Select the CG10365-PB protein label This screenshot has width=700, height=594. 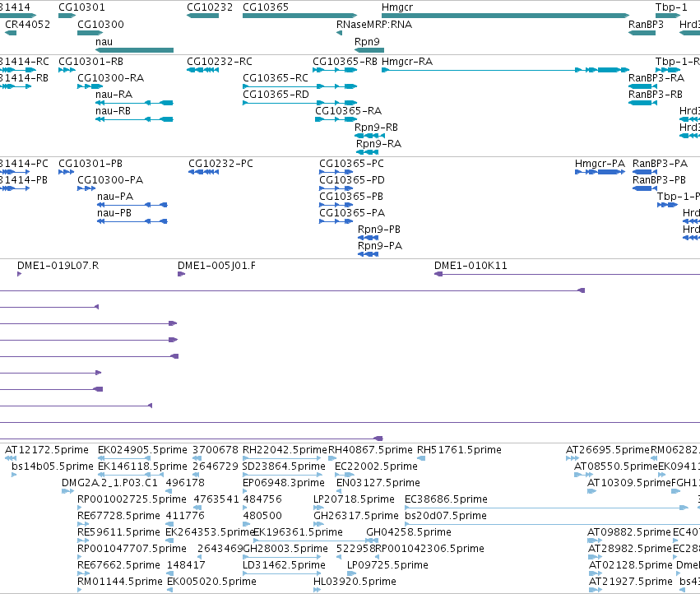[x=351, y=197]
